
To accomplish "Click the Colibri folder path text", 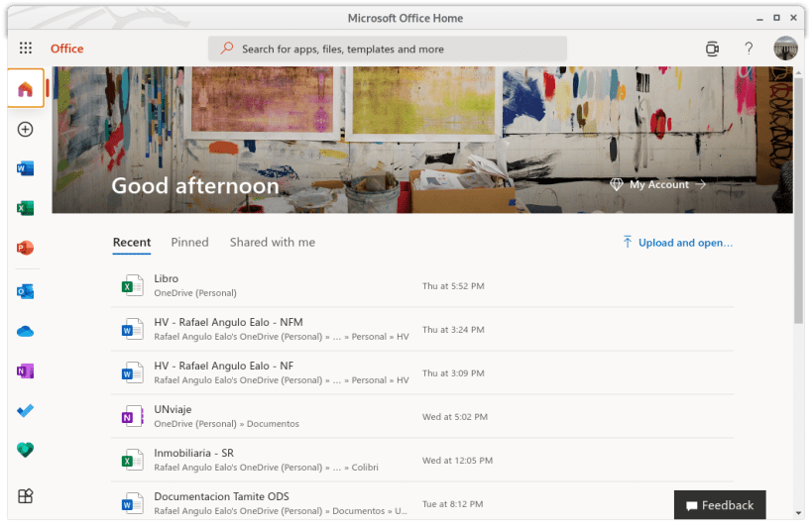I will click(x=365, y=468).
